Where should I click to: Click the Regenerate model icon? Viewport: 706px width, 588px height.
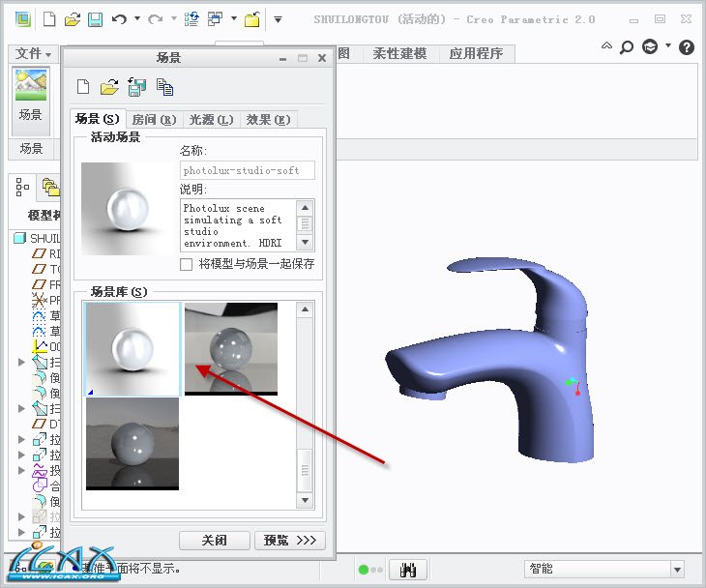[x=191, y=19]
